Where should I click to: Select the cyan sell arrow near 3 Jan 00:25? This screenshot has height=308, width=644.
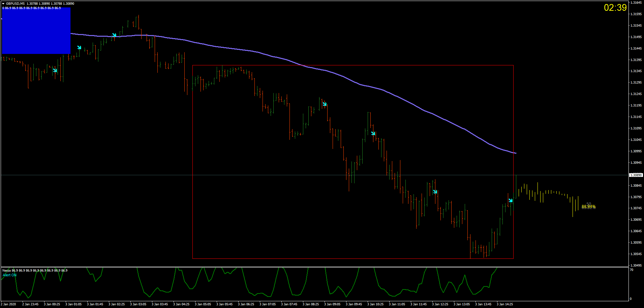(x=55, y=70)
